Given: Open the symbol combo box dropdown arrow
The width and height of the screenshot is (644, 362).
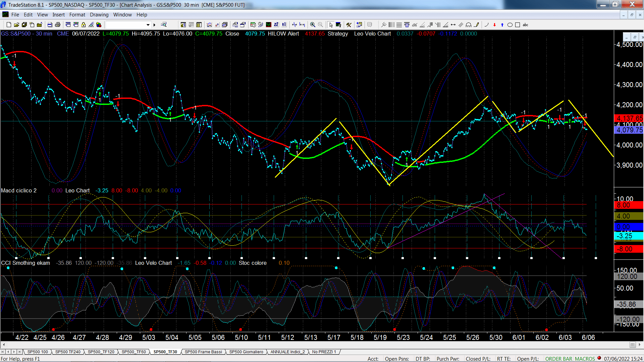Looking at the screenshot, I should point(148,25).
